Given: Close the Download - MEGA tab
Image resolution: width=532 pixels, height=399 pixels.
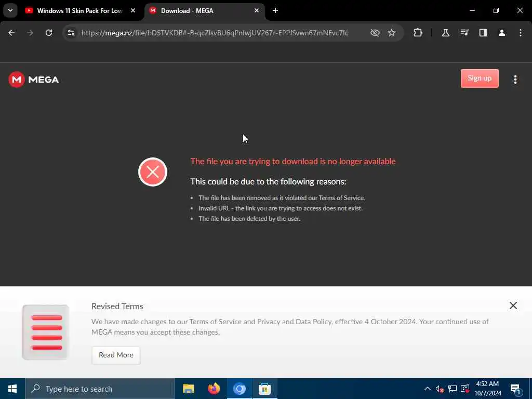Looking at the screenshot, I should pos(257,10).
